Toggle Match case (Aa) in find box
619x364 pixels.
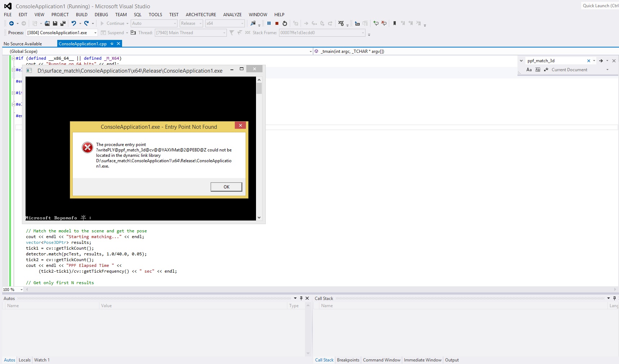pos(529,70)
